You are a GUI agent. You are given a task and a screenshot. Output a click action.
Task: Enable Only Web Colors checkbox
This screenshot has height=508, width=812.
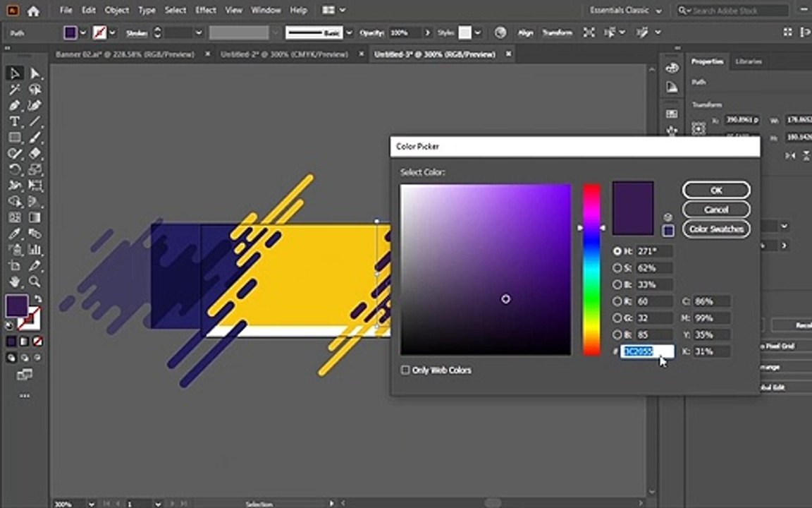tap(405, 370)
